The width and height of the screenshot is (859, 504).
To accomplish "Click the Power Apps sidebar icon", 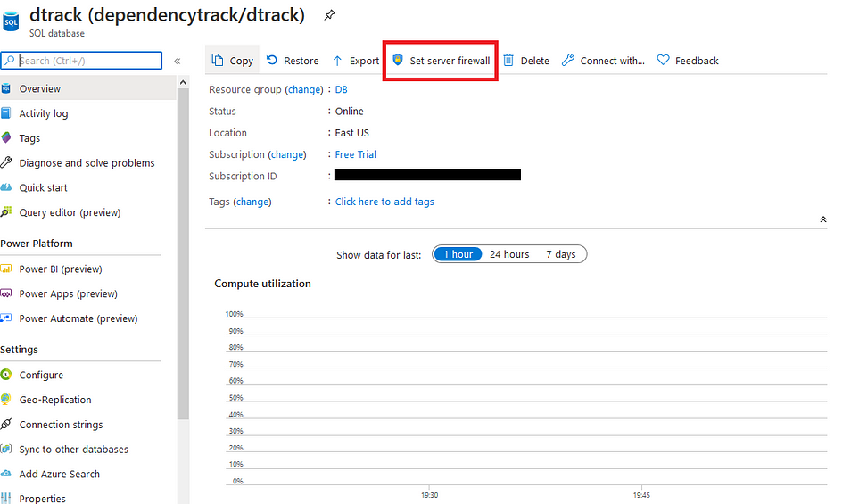I will pos(5,293).
